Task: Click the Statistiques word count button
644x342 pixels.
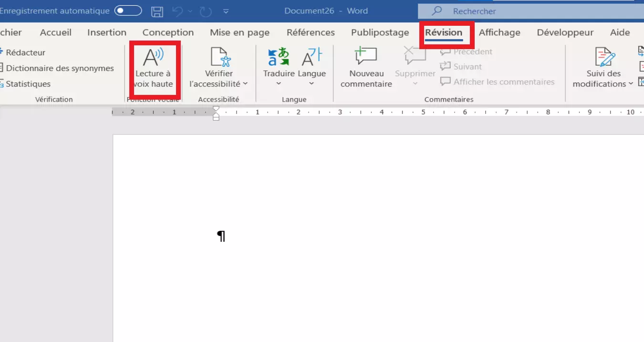Action: pyautogui.click(x=25, y=84)
